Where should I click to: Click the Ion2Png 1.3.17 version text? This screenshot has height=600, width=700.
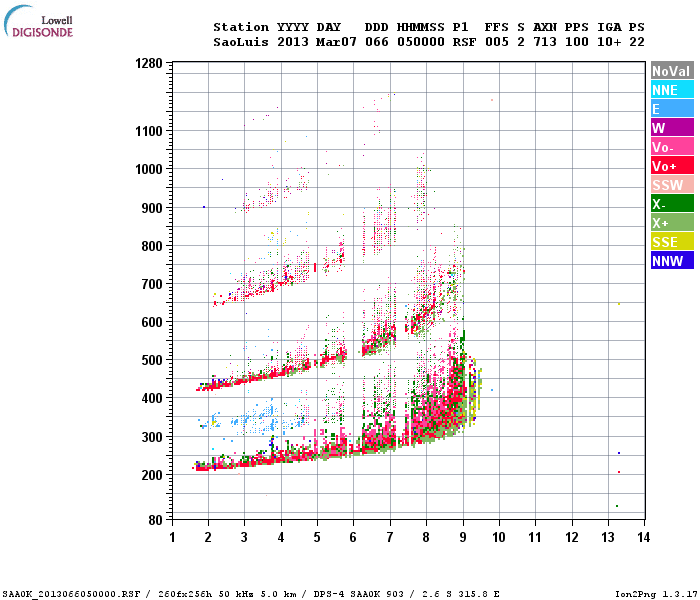tap(656, 594)
